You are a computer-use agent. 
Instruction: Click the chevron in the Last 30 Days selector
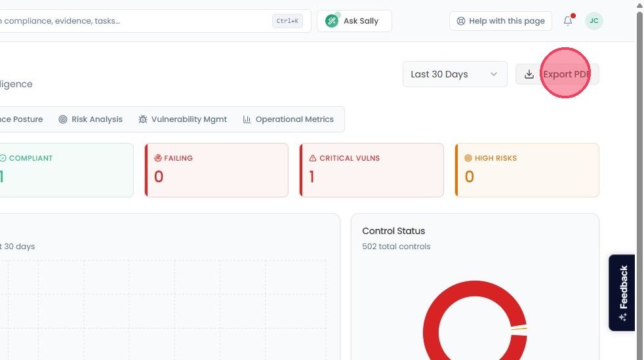(x=494, y=74)
